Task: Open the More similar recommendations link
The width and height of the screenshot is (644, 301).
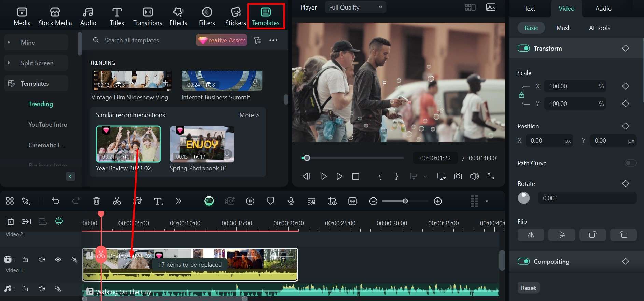Action: coord(249,115)
